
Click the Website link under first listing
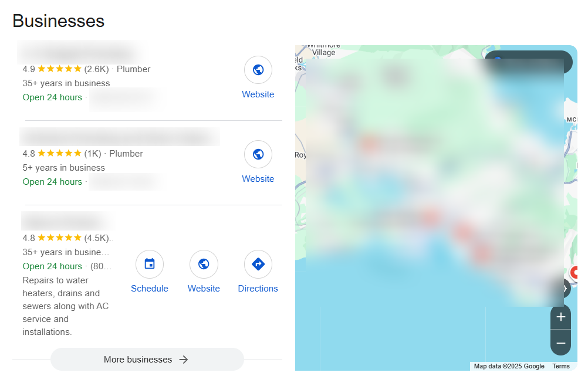point(258,94)
